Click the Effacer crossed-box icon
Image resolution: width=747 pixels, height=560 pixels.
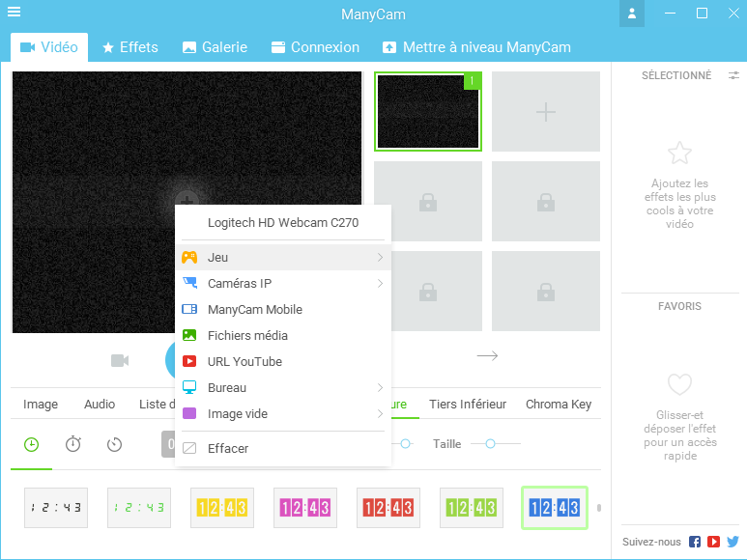[189, 448]
